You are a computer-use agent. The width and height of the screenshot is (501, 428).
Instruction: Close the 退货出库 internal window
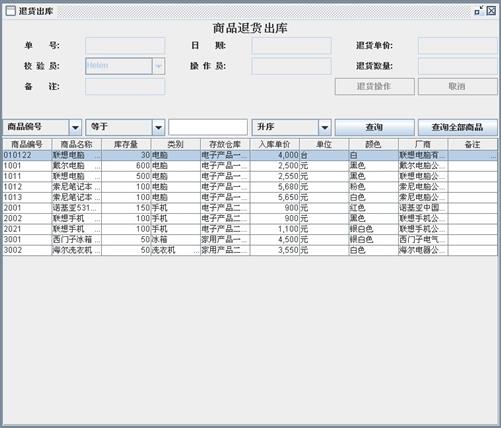click(x=491, y=11)
